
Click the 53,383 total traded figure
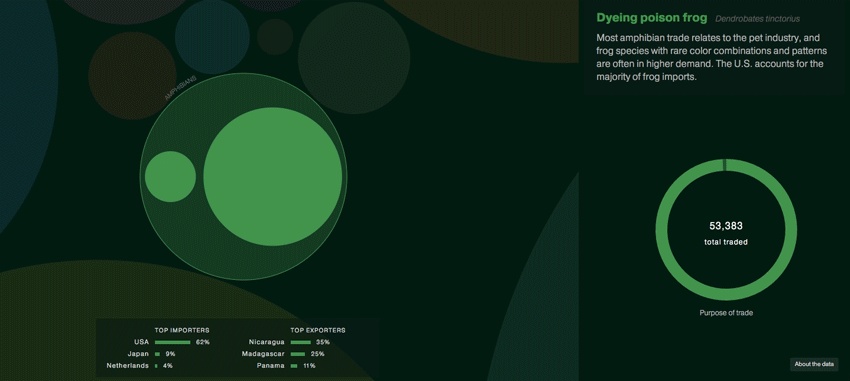726,226
